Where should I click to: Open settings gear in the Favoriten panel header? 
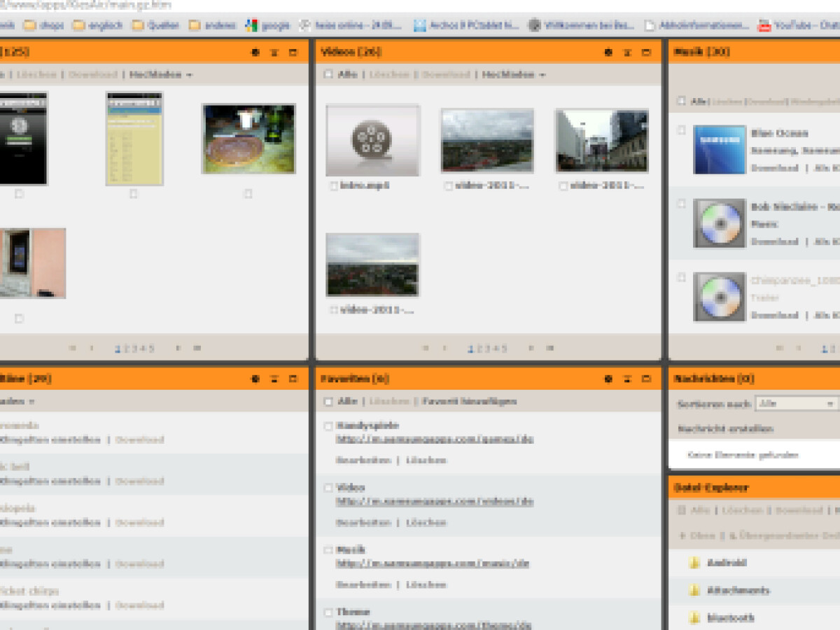608,379
